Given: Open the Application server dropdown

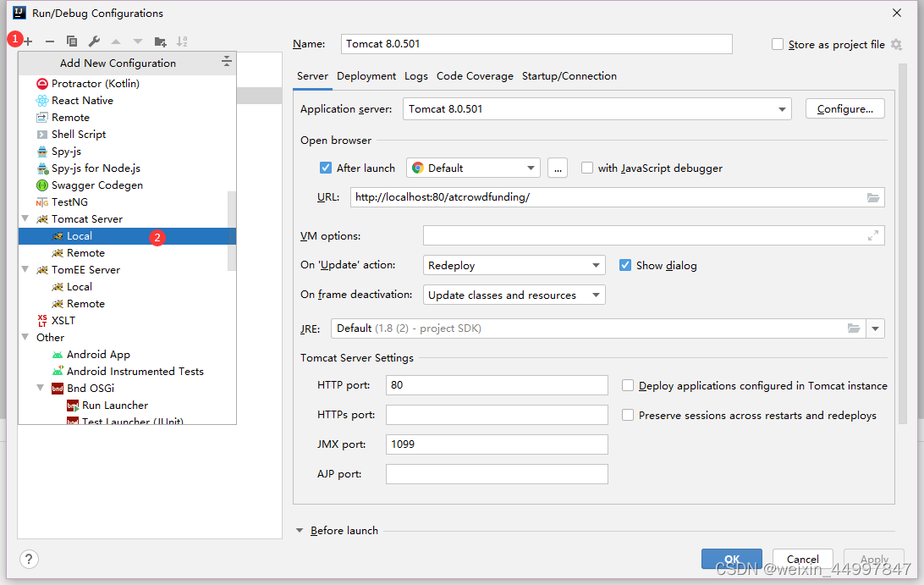Looking at the screenshot, I should pos(597,109).
